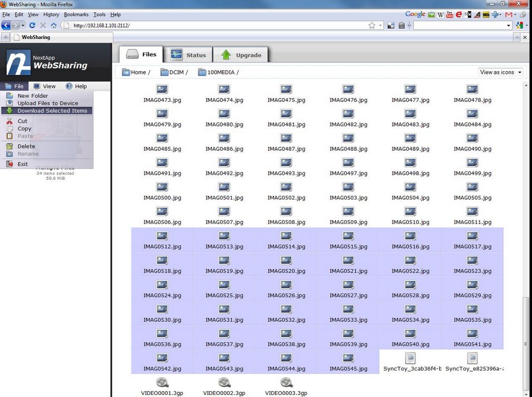This screenshot has width=532, height=397.
Task: Select file name IMAG0492.jpg
Action: [x=224, y=173]
